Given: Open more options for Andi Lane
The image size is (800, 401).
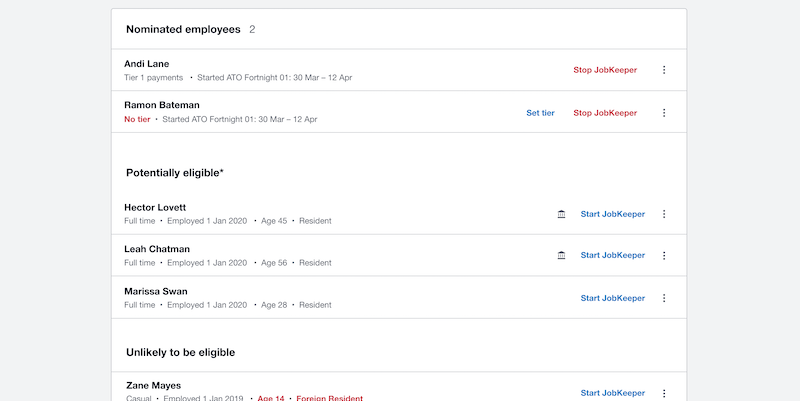Looking at the screenshot, I should [x=664, y=70].
